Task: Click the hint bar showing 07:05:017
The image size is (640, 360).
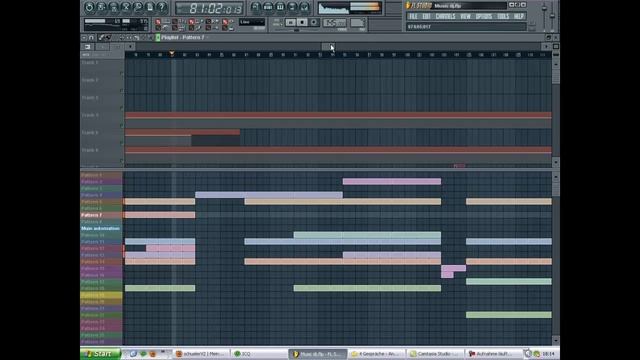Action: pos(466,27)
